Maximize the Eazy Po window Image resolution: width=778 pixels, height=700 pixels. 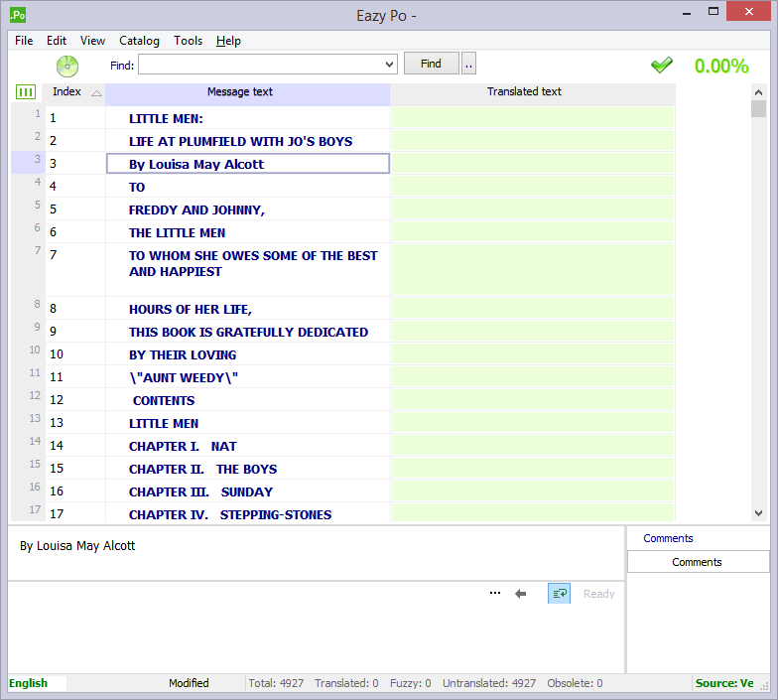[713, 12]
